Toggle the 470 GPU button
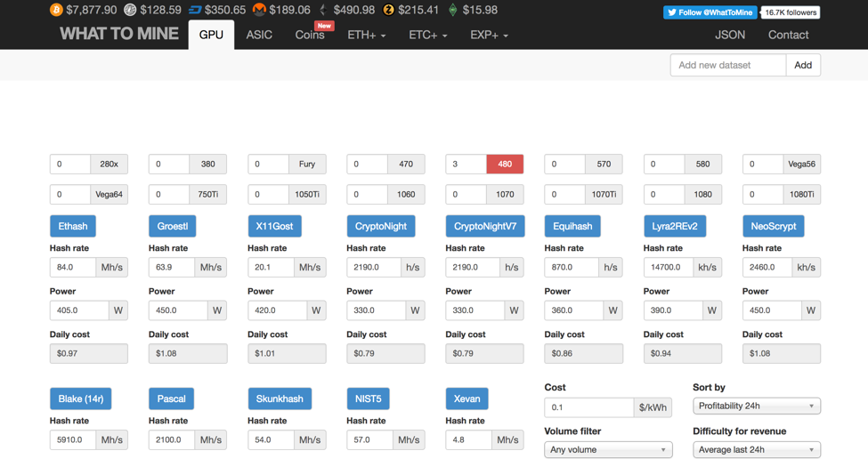Viewport: 868px width, 459px height. [x=406, y=165]
